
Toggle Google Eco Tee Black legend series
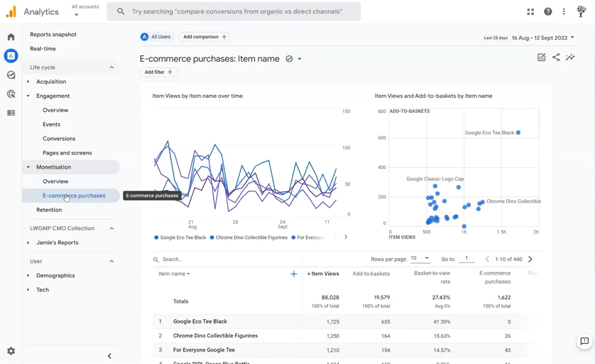click(180, 238)
